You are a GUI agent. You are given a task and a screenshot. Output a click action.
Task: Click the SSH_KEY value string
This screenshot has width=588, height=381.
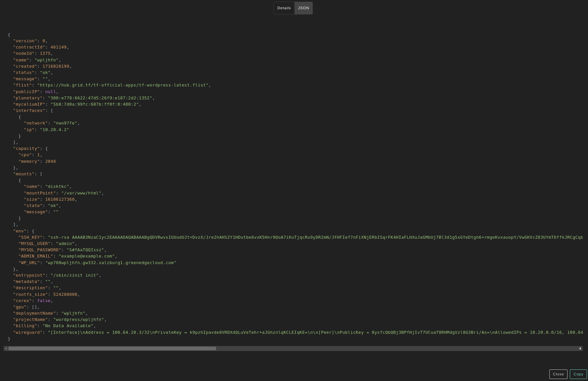[314, 237]
